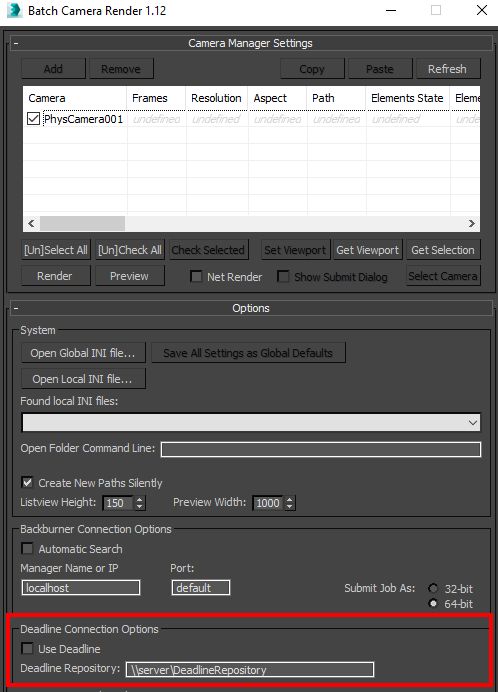
Task: Click the Render button
Action: [55, 276]
